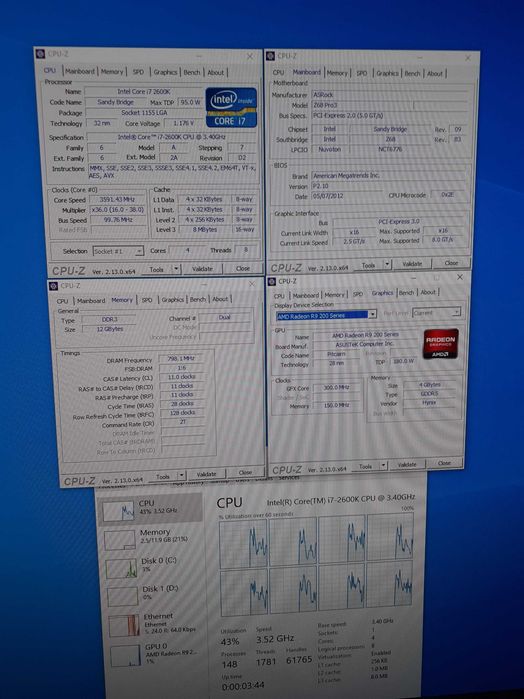Open Mainboard tab in Memory CPU-Z window

[91, 301]
